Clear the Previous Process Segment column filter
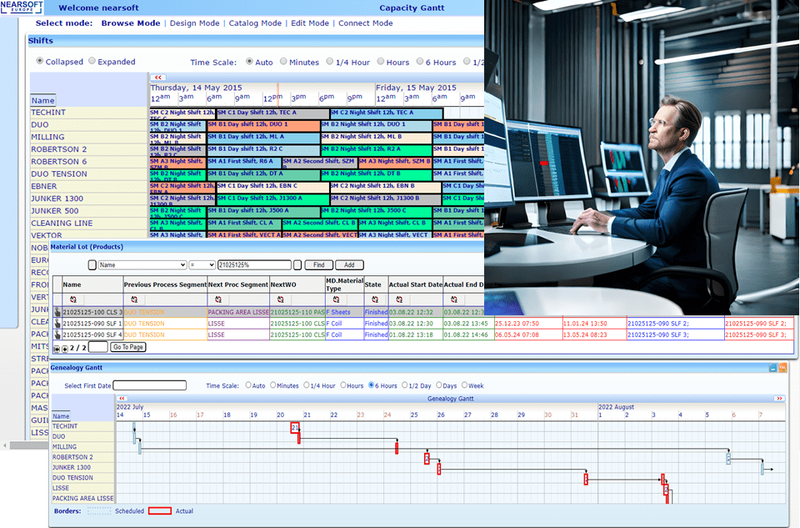800x528 pixels. point(134,299)
